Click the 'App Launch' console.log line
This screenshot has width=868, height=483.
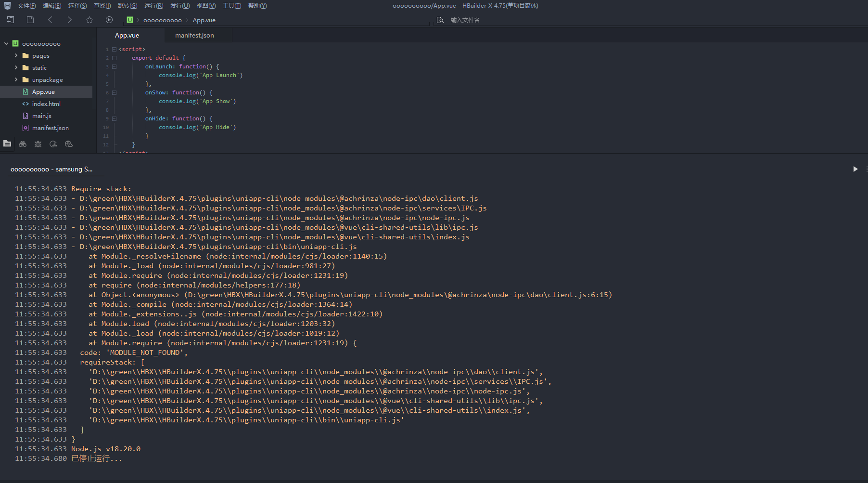point(201,75)
